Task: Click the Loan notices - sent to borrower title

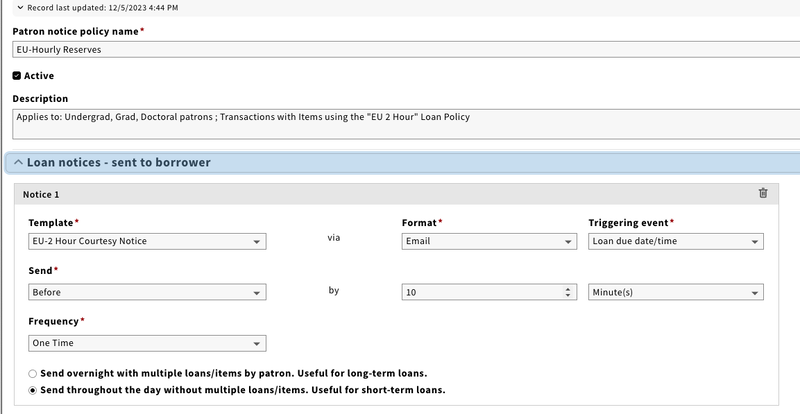Action: pos(118,162)
